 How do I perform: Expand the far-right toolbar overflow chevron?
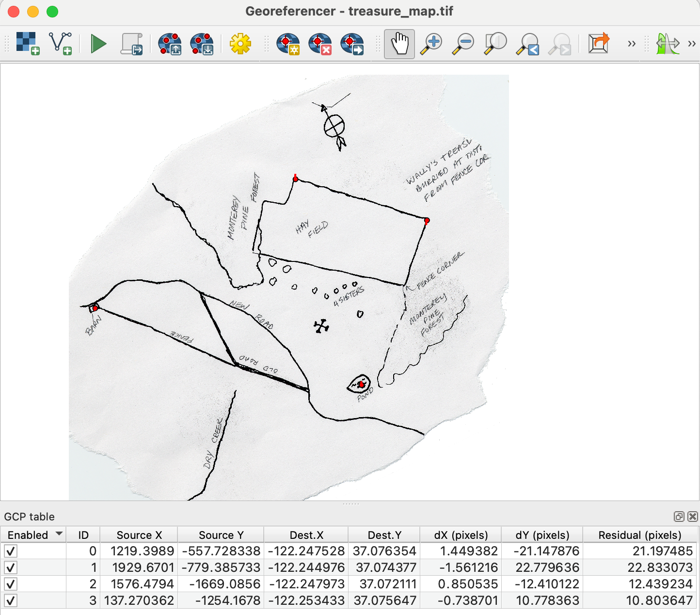[x=692, y=44]
